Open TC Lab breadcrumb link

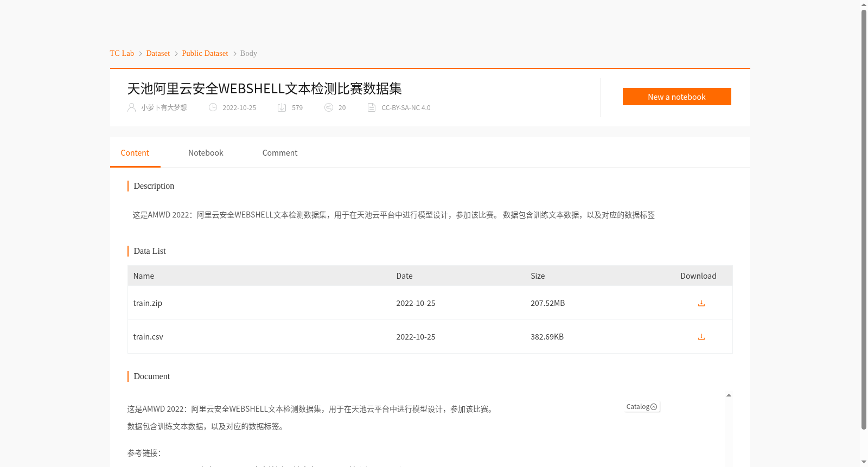coord(122,53)
